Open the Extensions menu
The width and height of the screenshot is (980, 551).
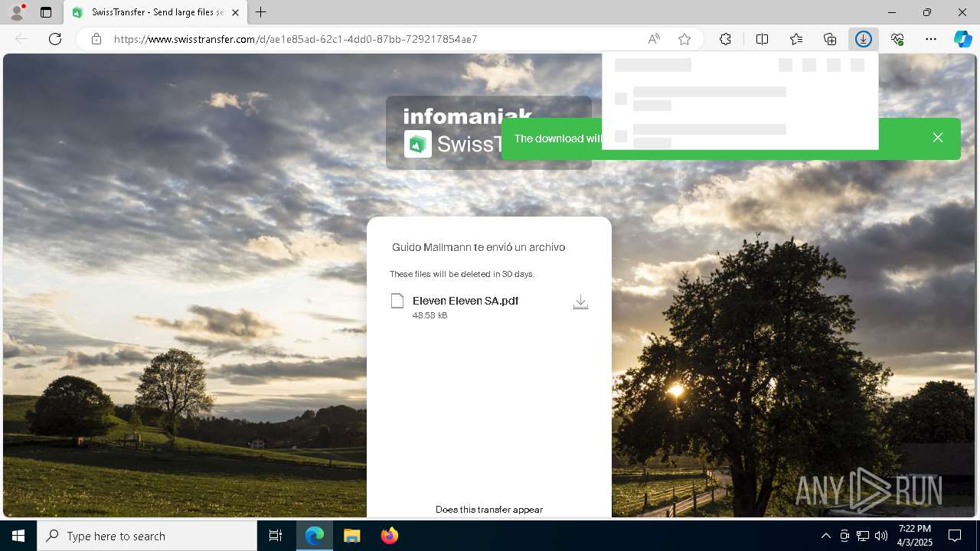click(725, 39)
